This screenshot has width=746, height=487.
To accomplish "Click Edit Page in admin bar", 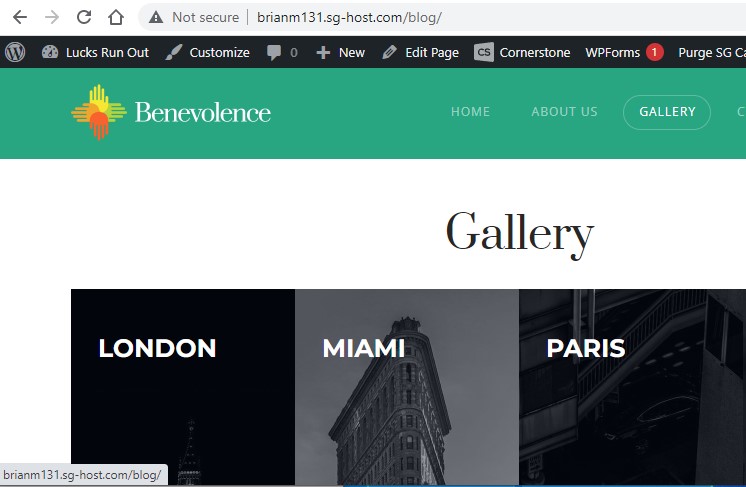I will point(420,52).
